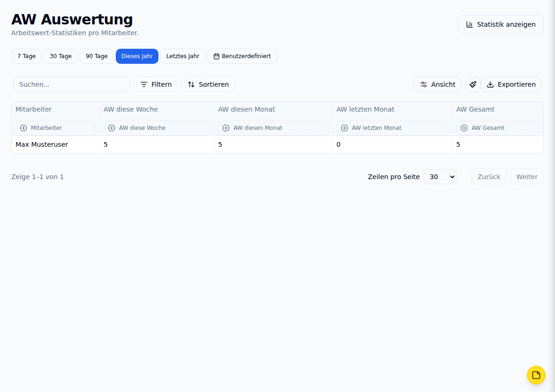Open the Sortieren menu
The height and width of the screenshot is (392, 555).
point(208,84)
